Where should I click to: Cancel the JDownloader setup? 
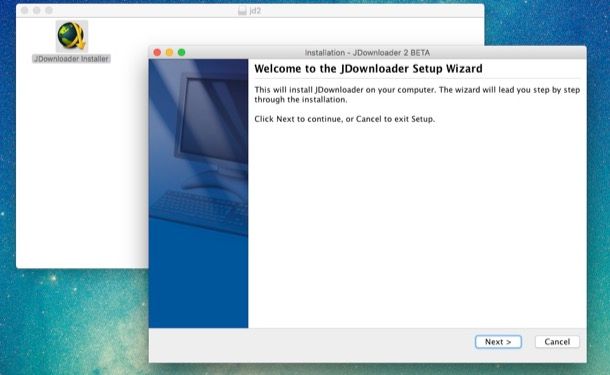557,342
